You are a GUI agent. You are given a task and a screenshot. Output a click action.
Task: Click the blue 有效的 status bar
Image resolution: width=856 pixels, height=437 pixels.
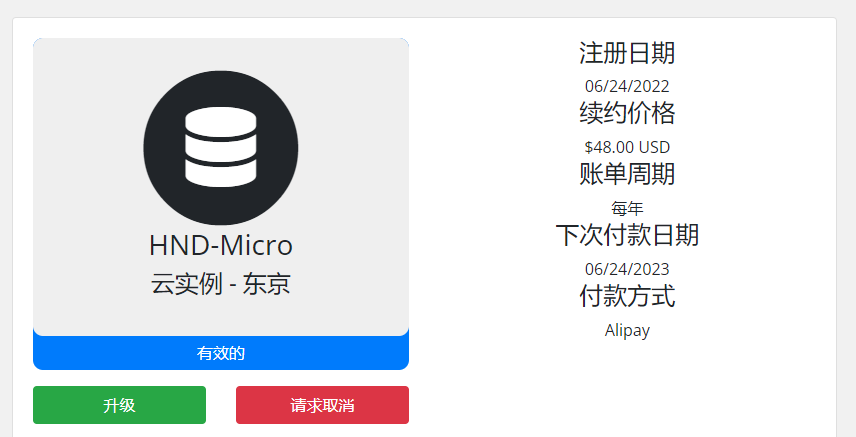tap(220, 353)
